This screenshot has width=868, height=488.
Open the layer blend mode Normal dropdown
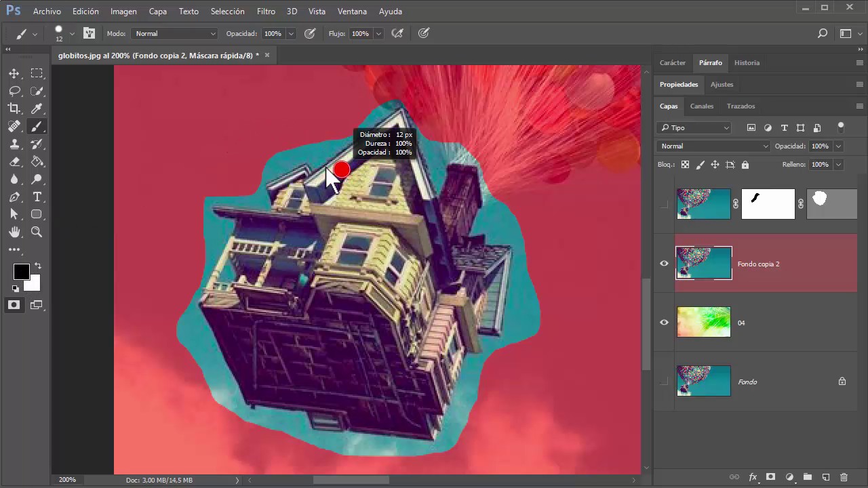[x=713, y=146]
